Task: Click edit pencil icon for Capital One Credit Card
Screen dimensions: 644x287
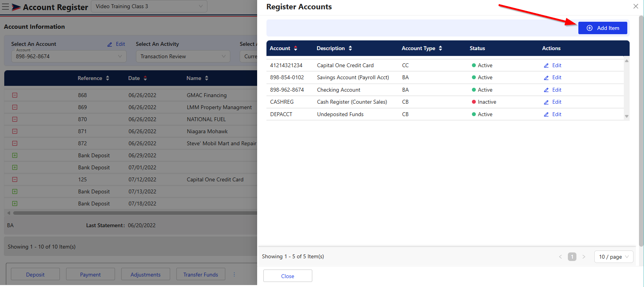Action: click(546, 66)
